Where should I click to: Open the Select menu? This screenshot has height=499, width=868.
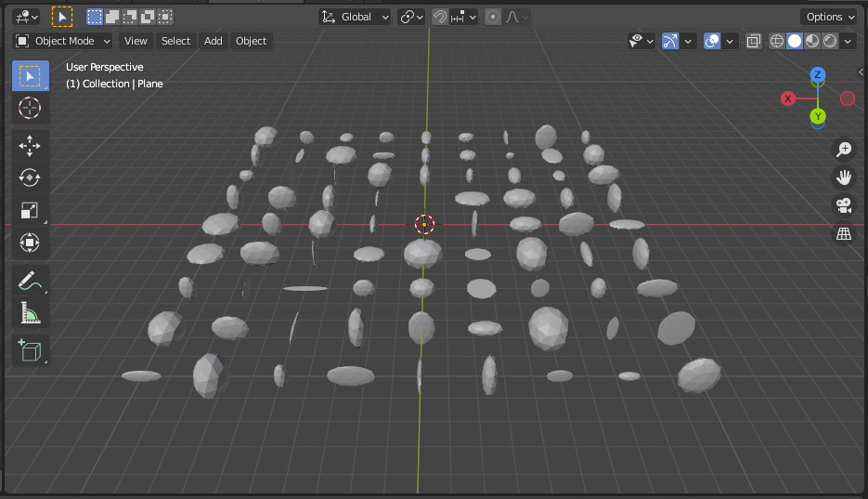click(175, 41)
